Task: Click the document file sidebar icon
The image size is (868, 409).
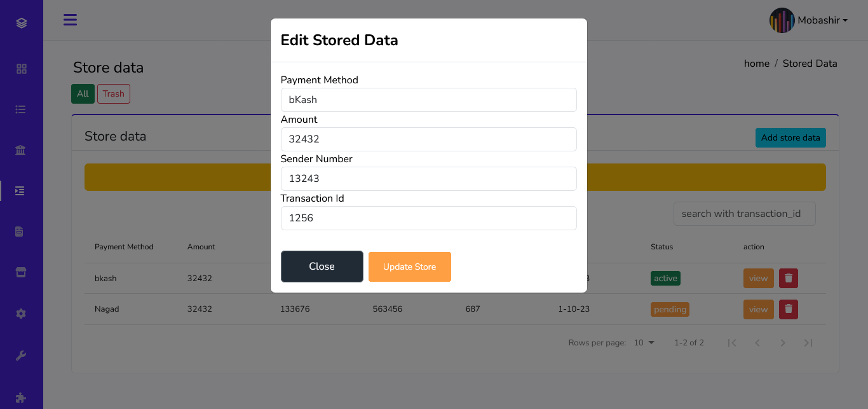Action: tap(21, 232)
